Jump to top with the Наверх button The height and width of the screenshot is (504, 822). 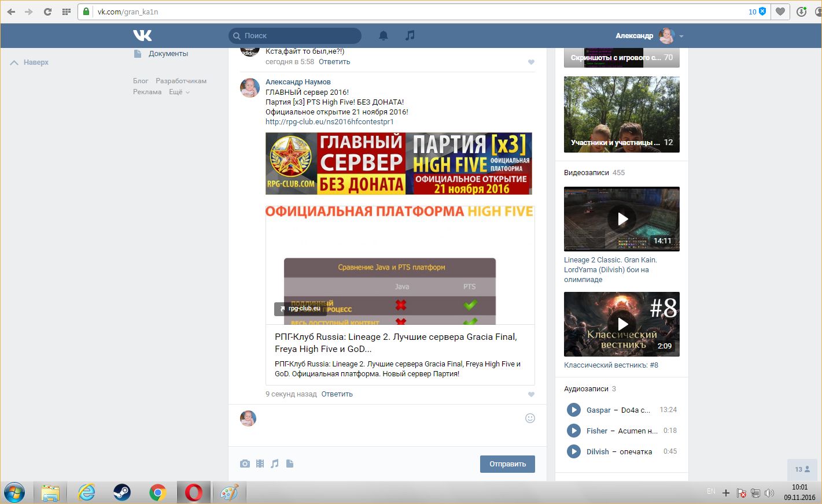coord(30,62)
